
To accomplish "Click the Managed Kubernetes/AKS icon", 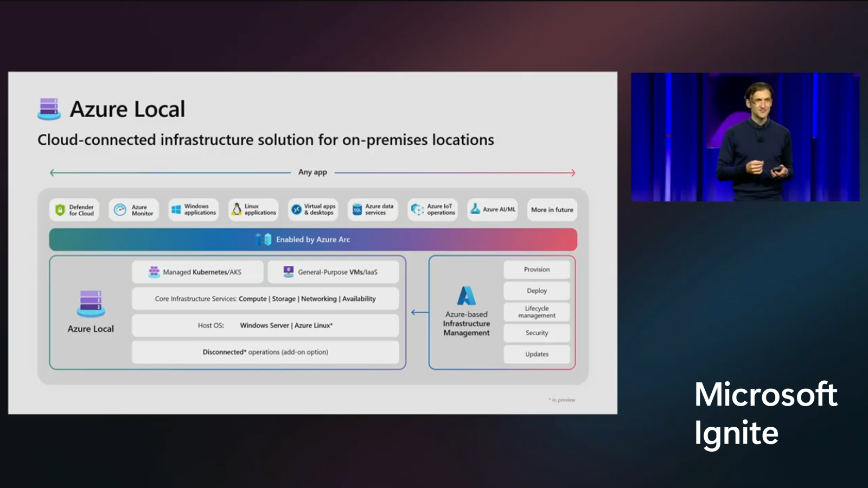I will [154, 272].
